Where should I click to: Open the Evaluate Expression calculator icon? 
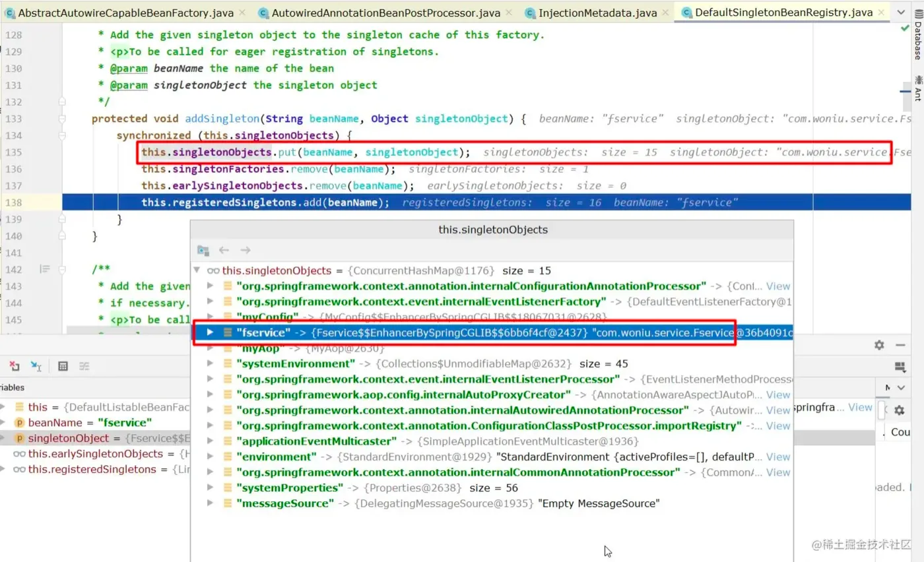63,366
